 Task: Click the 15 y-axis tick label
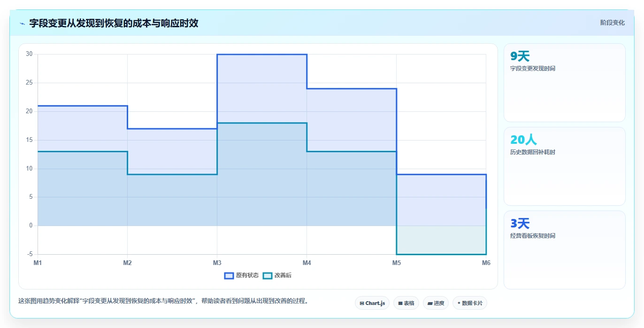click(x=29, y=140)
